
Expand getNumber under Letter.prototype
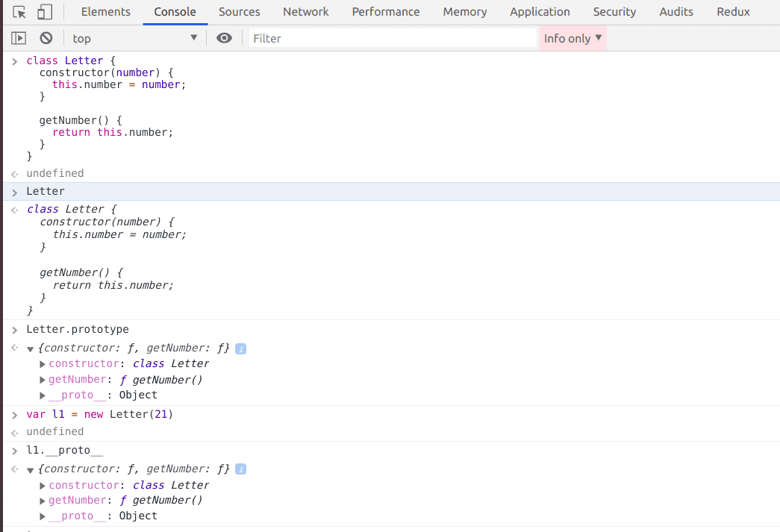click(43, 380)
